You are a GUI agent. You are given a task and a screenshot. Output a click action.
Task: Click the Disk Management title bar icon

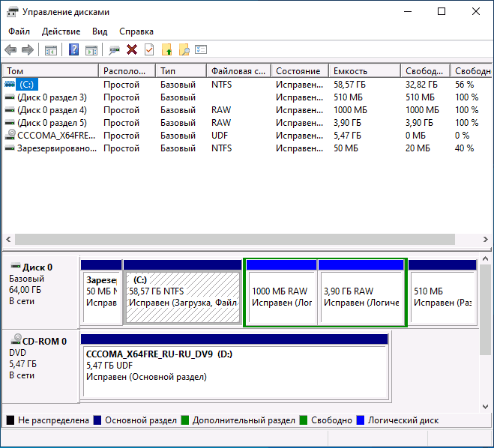[x=13, y=12]
